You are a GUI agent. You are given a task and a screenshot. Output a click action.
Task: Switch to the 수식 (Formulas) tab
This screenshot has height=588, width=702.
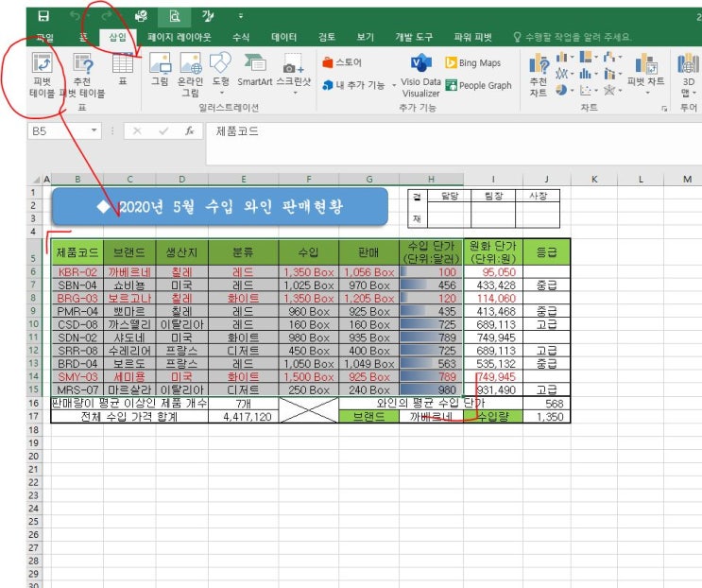click(241, 37)
